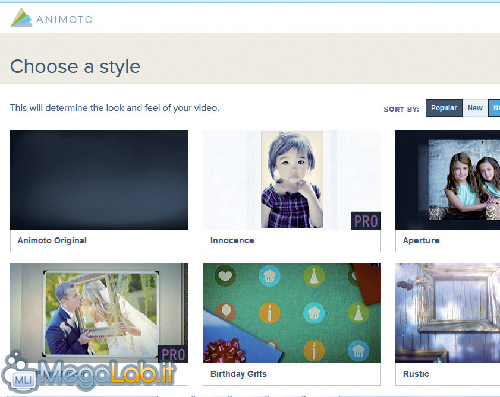Select the partially visible blue sort button
The height and width of the screenshot is (397, 500).
pyautogui.click(x=494, y=108)
